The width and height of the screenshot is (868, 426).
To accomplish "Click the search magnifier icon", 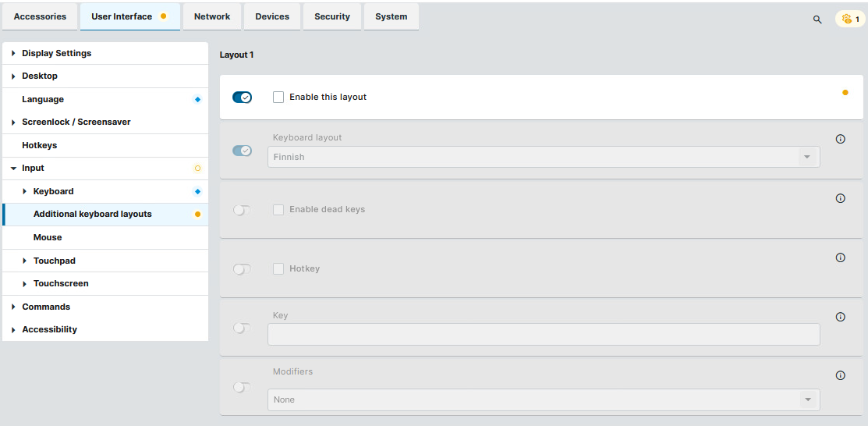I will [x=817, y=20].
